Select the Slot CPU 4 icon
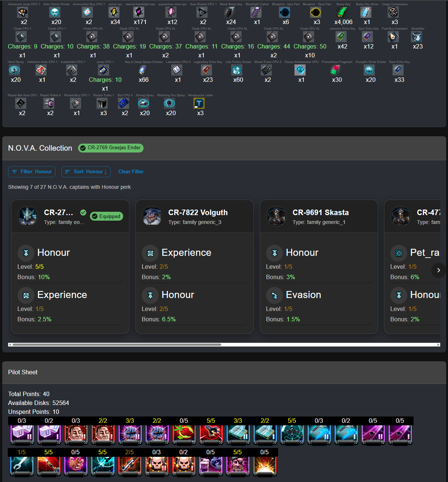The image size is (448, 482). (x=124, y=104)
